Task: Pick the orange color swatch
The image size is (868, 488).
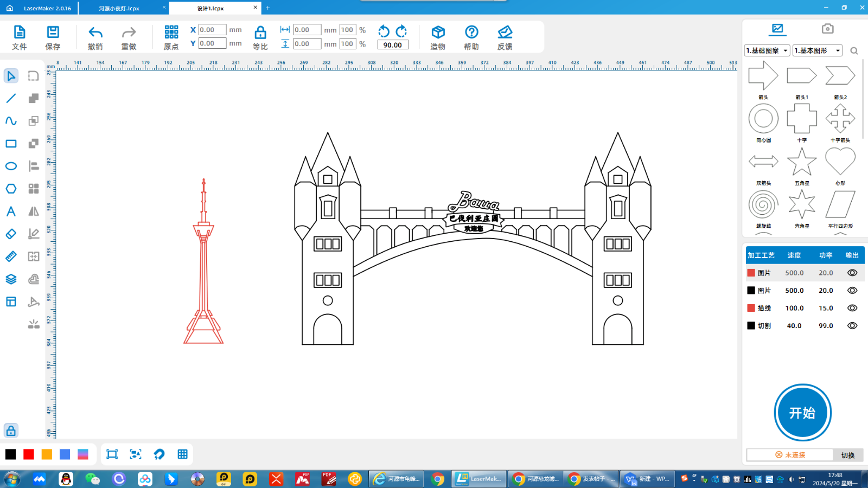Action: point(47,454)
